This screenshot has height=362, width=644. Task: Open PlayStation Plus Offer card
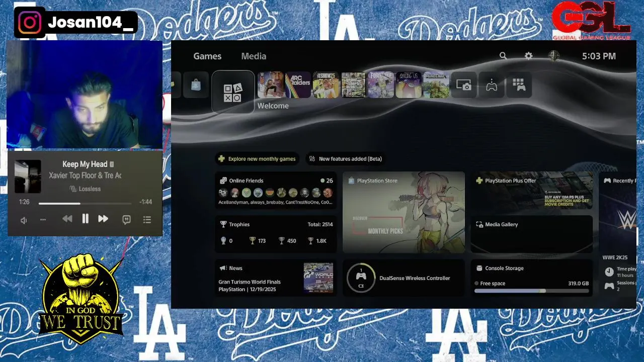tap(531, 190)
